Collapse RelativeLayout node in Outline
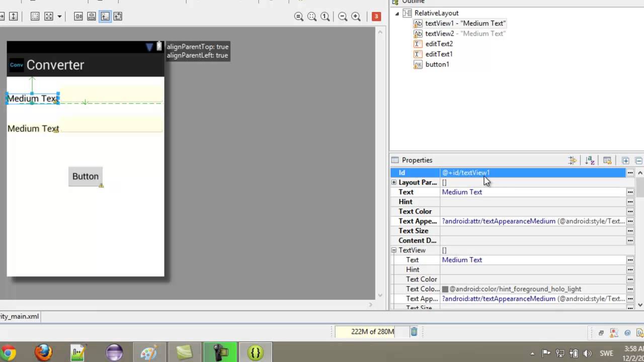644x362 pixels. [397, 13]
